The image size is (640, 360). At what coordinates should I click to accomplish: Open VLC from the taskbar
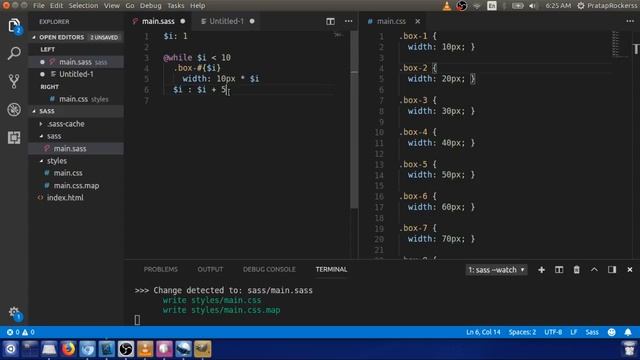tap(145, 349)
